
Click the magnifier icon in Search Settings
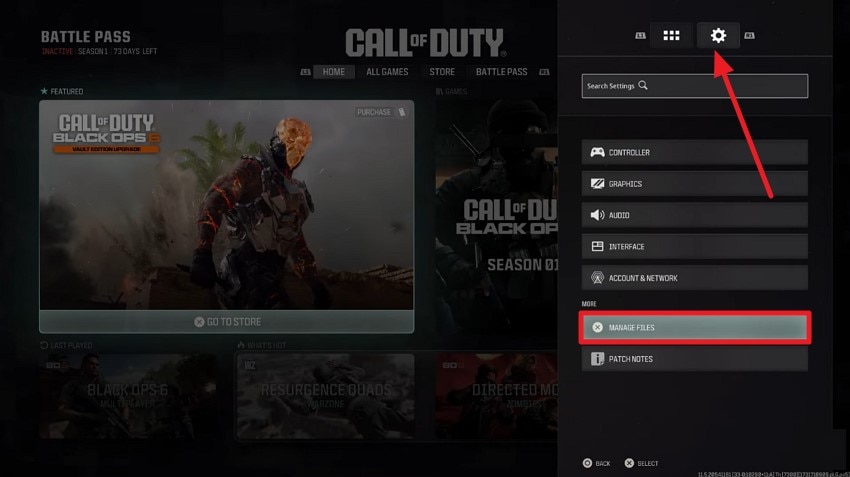tap(643, 85)
